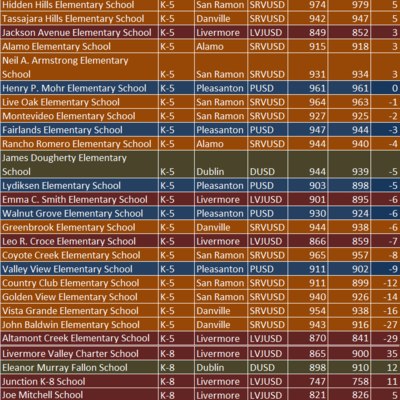The width and height of the screenshot is (400, 400).
Task: Select the Alamo city cell for Rancho Romero
Action: click(221, 144)
